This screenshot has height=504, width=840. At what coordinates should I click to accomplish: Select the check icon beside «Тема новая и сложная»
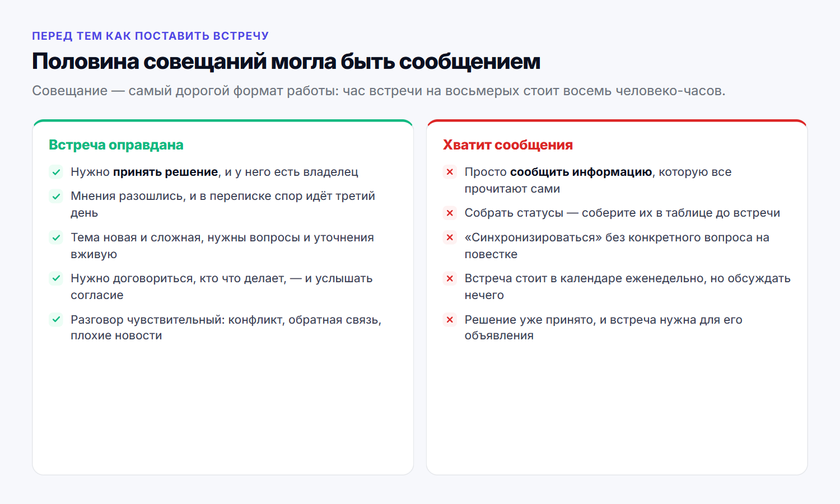(56, 237)
